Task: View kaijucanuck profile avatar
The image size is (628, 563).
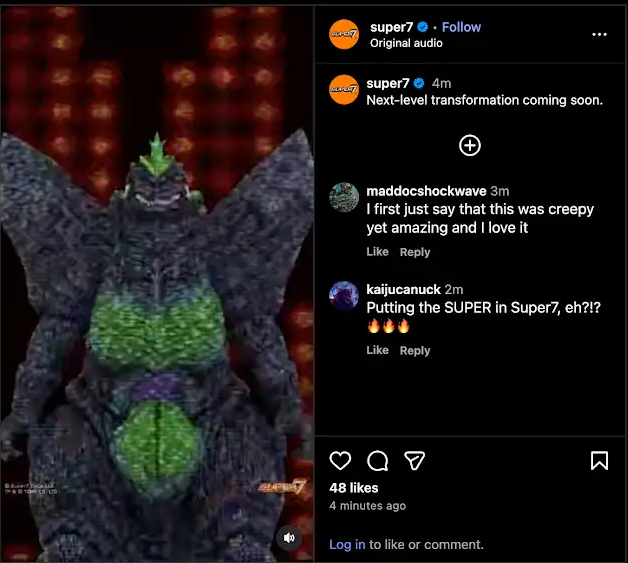Action: [344, 296]
